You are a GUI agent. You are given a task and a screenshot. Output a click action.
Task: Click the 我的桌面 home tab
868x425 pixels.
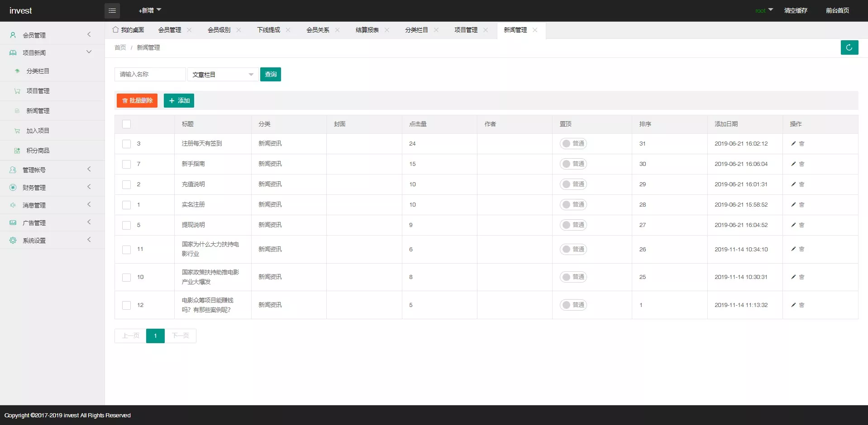tap(129, 30)
